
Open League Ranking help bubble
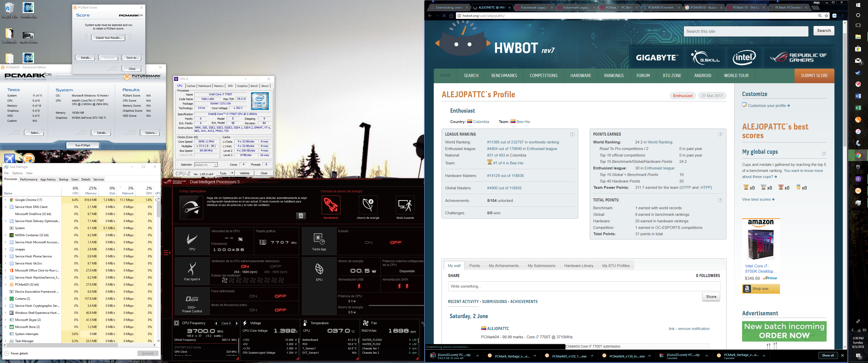tap(572, 134)
